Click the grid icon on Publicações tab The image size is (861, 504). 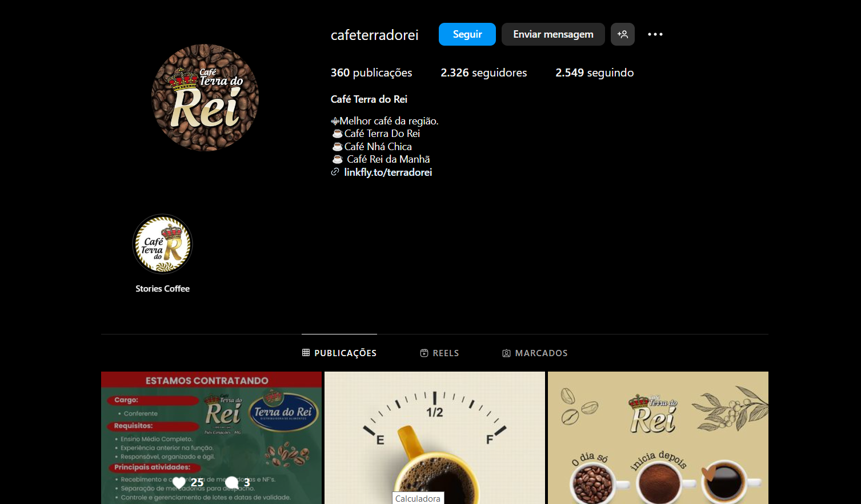click(x=306, y=353)
